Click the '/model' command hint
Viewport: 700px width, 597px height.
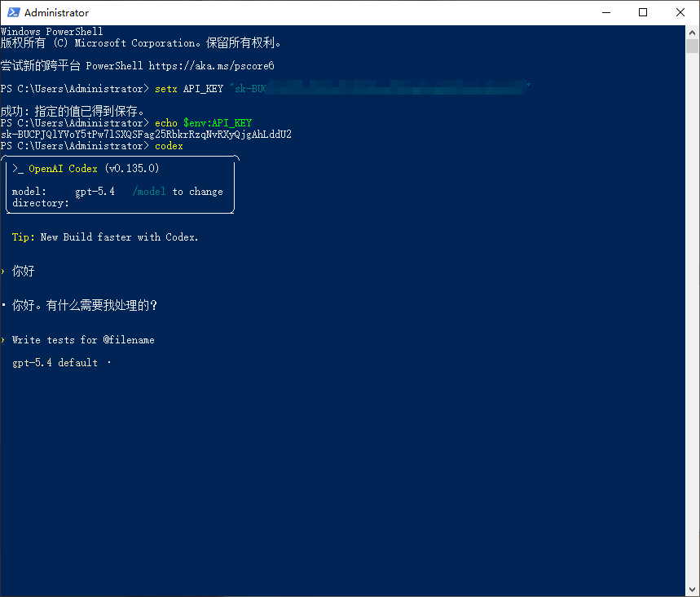149,192
